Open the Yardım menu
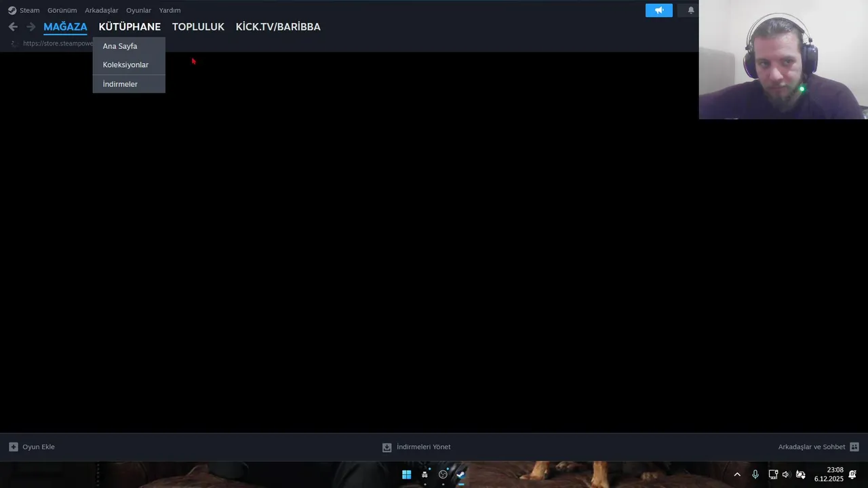This screenshot has width=868, height=488. pyautogui.click(x=170, y=10)
